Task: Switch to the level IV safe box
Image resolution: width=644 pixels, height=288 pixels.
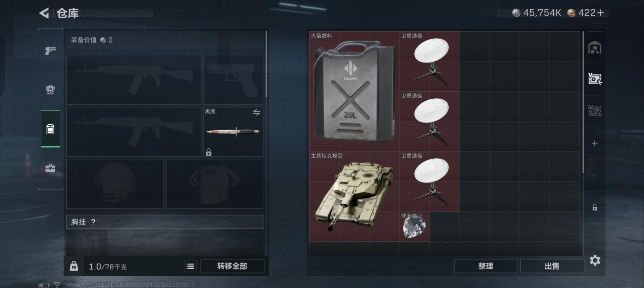Action: (x=595, y=111)
